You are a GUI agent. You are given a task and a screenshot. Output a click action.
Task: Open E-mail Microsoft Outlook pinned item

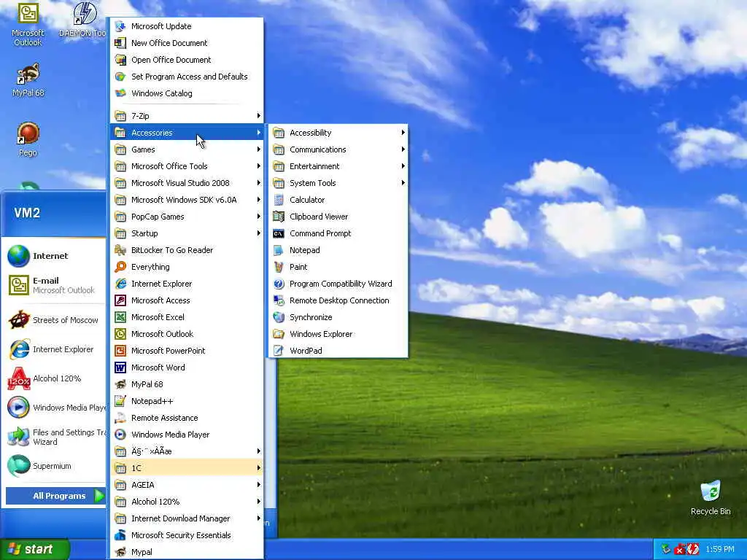55,285
